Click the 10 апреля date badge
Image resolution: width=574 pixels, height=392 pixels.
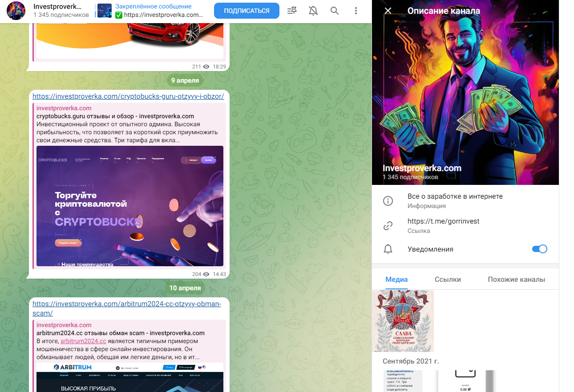[185, 288]
